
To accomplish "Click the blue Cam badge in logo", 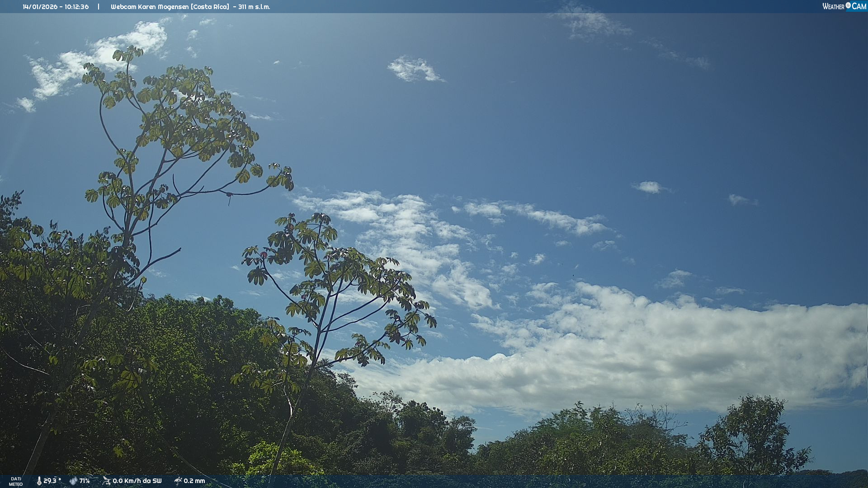I will (859, 6).
